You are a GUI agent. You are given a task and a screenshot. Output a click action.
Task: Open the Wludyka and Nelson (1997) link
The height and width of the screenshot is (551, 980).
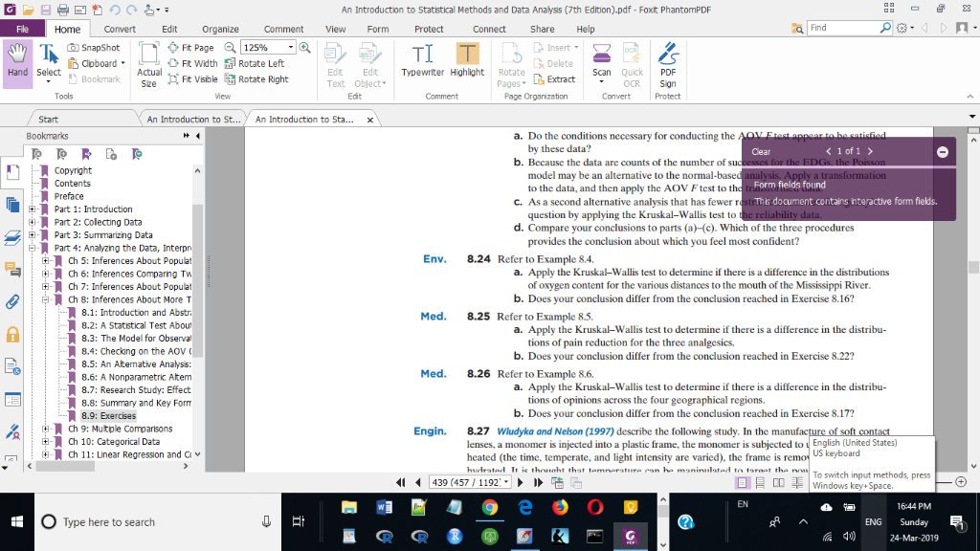point(554,431)
